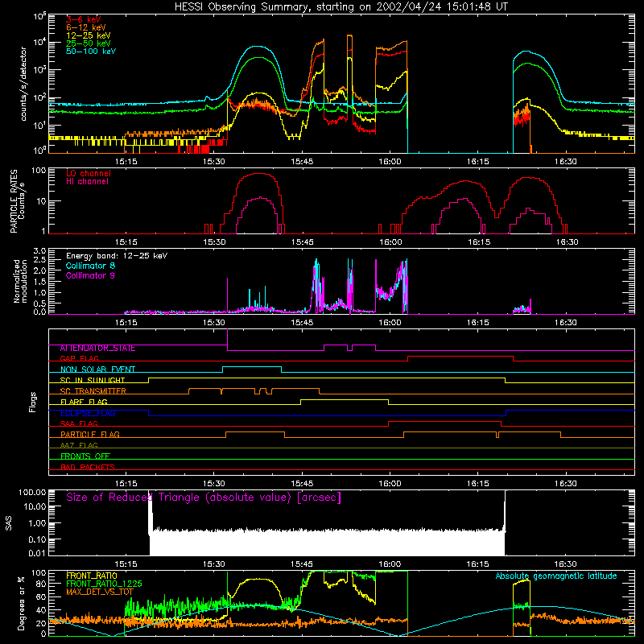Image resolution: width=644 pixels, height=644 pixels.
Task: Select the yellow FRONT_RATIO legend label
Action: 92,576
